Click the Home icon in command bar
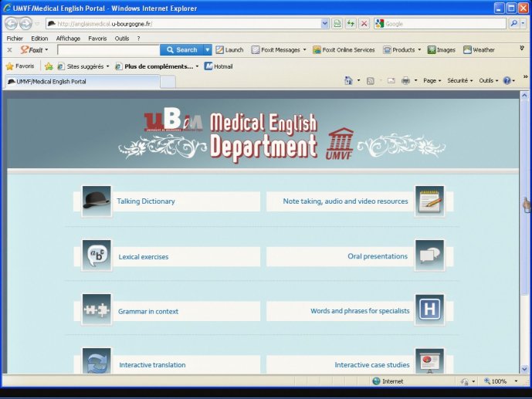Screen dimensions: 532x399 348,81
